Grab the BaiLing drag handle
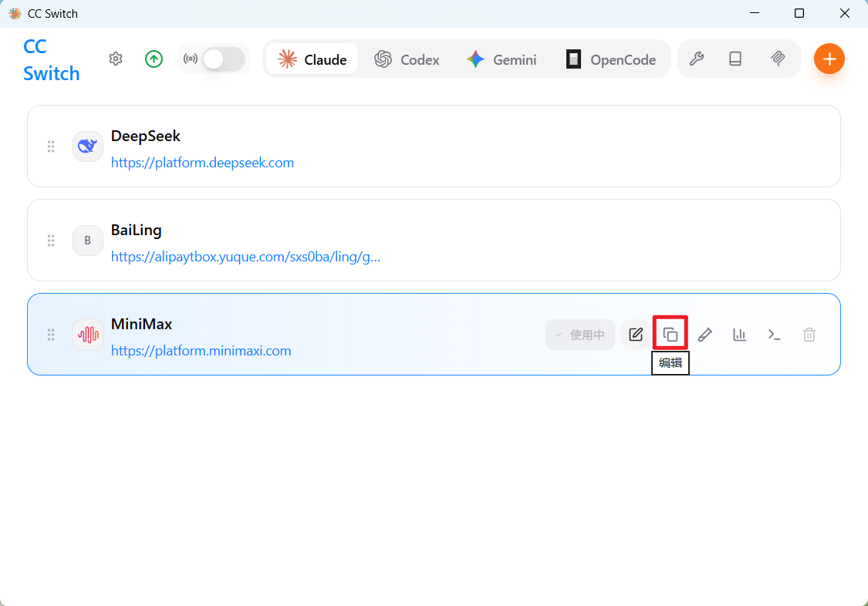 tap(51, 240)
